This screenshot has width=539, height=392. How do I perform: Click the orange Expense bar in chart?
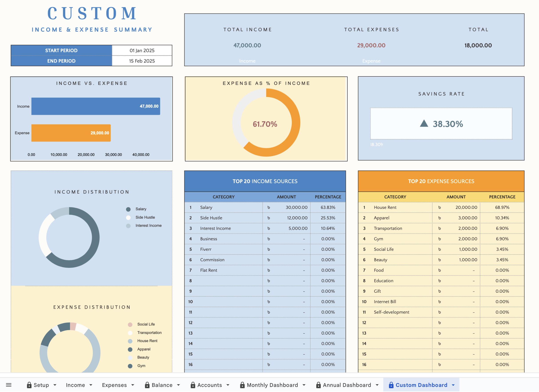pyautogui.click(x=71, y=133)
